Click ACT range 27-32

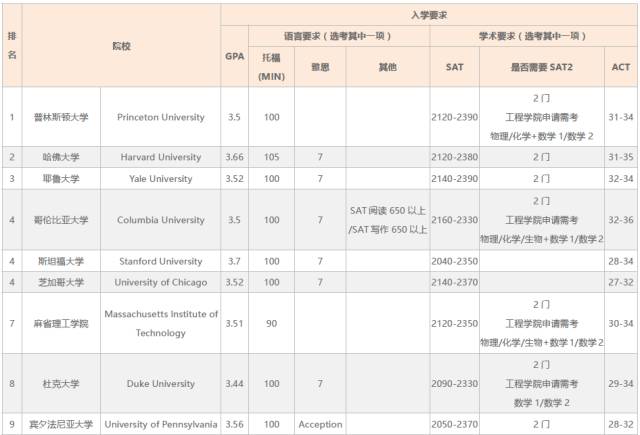coord(620,282)
